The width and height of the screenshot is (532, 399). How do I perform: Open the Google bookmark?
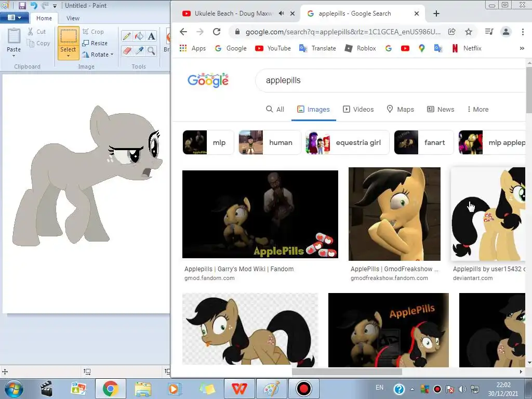point(231,48)
